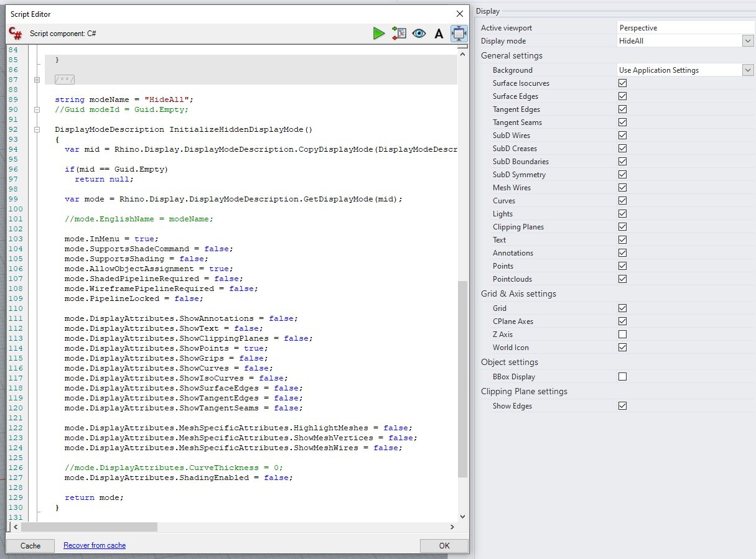Click the 'Grid & Axis settings' section heading
Viewport: 756px width, 559px height.
tap(518, 293)
